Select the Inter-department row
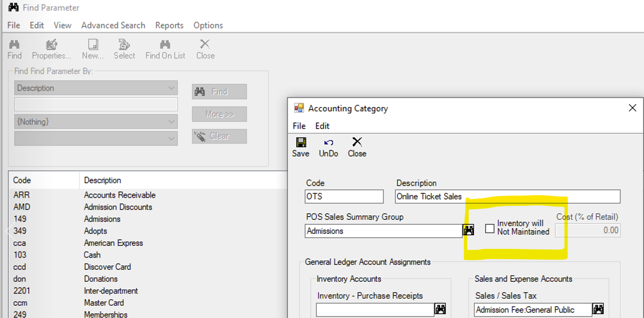Screen dimensions: 644x318 [148, 291]
